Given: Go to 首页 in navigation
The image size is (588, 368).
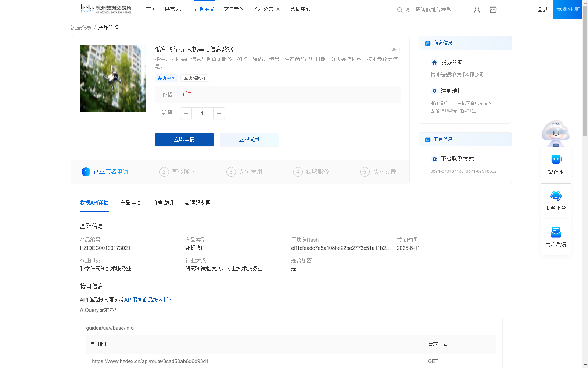Looking at the screenshot, I should click(151, 9).
